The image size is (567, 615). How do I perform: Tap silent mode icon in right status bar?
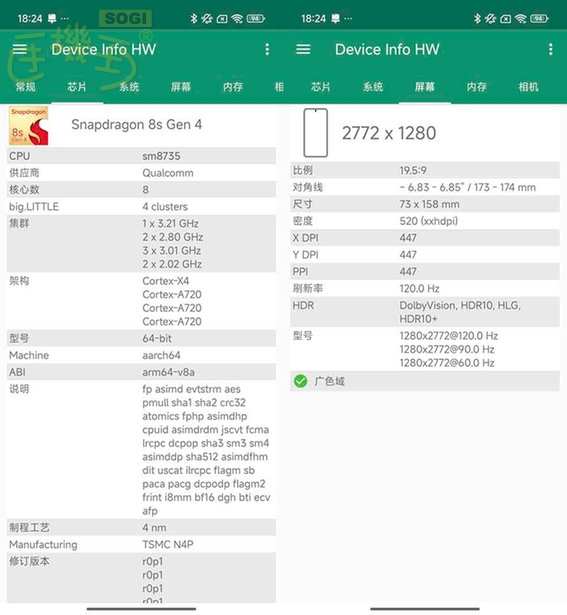(x=490, y=18)
